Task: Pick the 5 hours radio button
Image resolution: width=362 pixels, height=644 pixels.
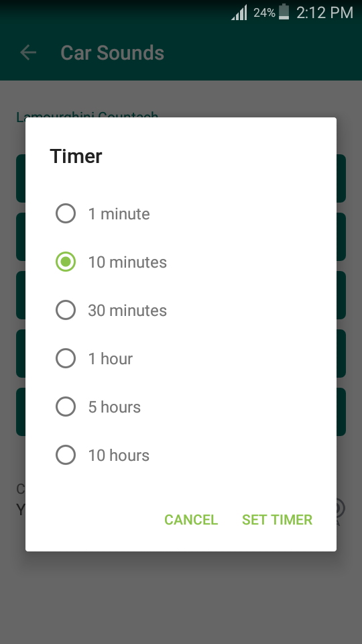Action: click(x=66, y=407)
